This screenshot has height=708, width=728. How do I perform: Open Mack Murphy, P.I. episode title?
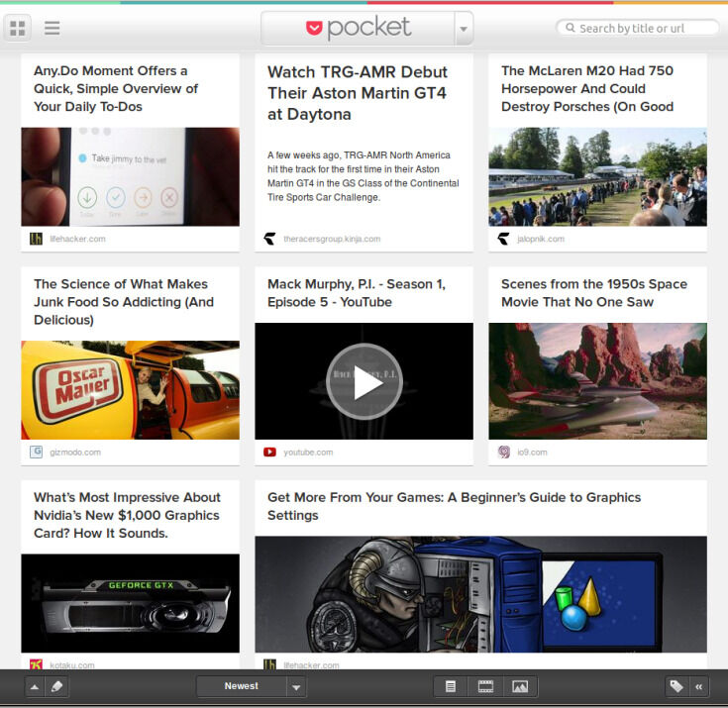pyautogui.click(x=357, y=293)
